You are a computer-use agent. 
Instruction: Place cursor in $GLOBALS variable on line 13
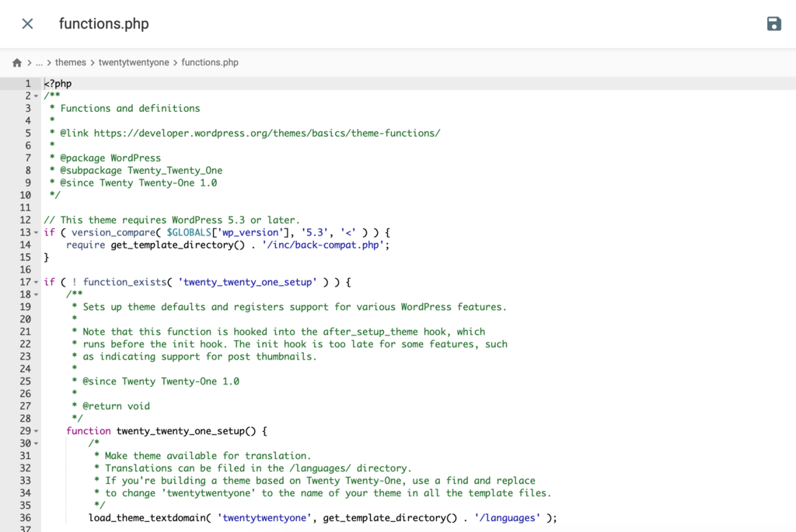tap(189, 232)
